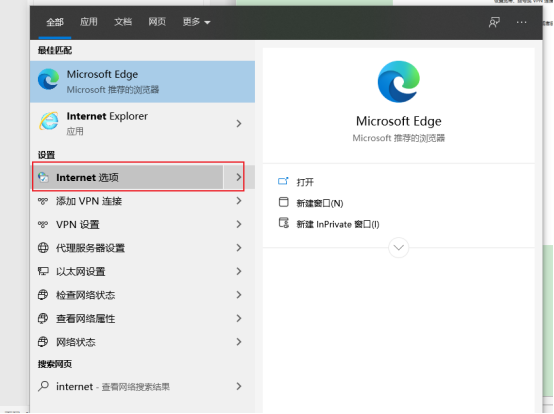Open the 检查网络状态 setting result
Viewport: 554px width, 414px height.
(142, 295)
